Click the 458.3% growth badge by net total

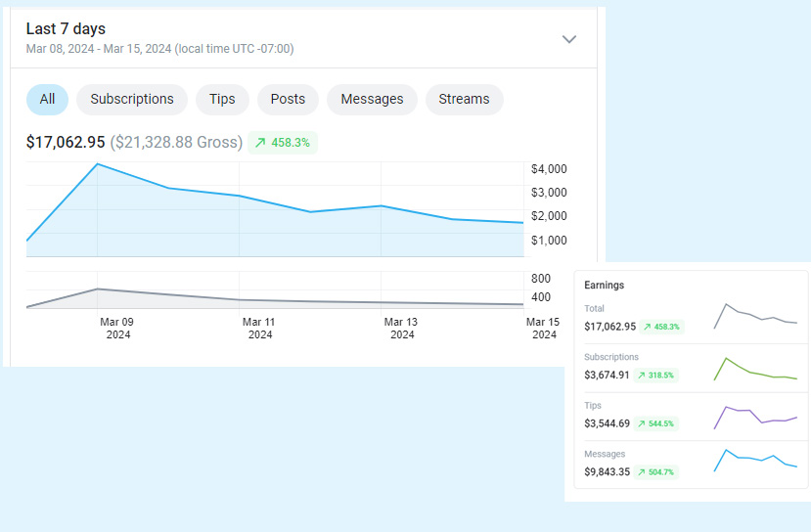click(x=283, y=143)
